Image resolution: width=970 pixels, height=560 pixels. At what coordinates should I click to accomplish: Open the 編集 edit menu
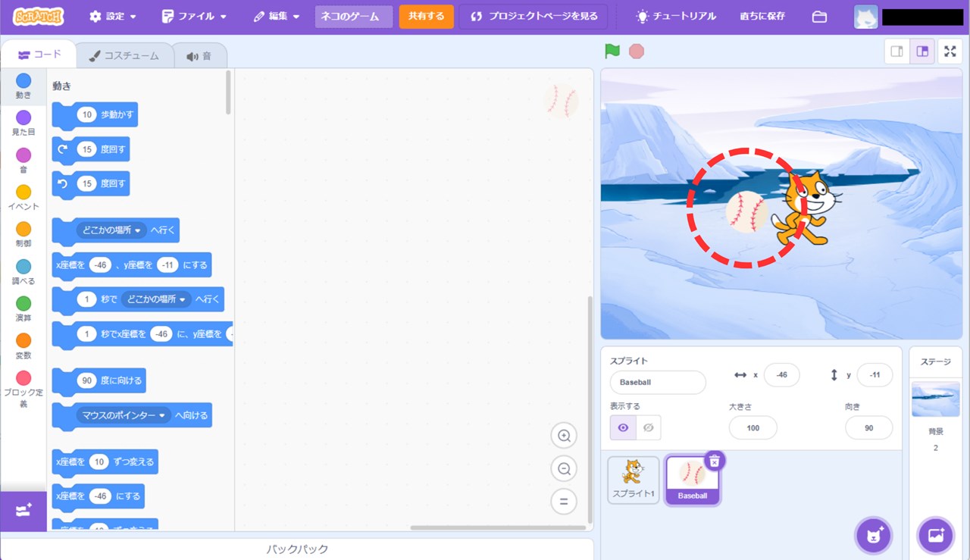pos(277,17)
